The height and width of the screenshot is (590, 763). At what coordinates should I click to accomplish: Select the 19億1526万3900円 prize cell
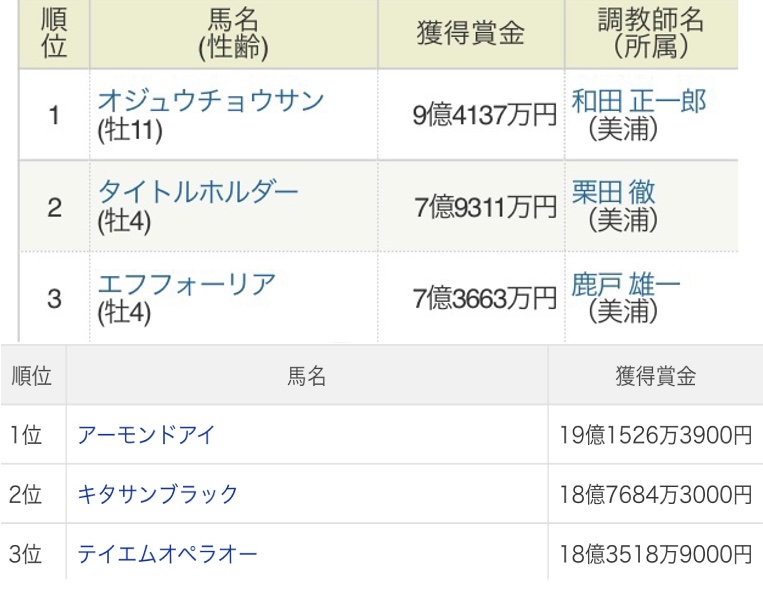tap(655, 435)
